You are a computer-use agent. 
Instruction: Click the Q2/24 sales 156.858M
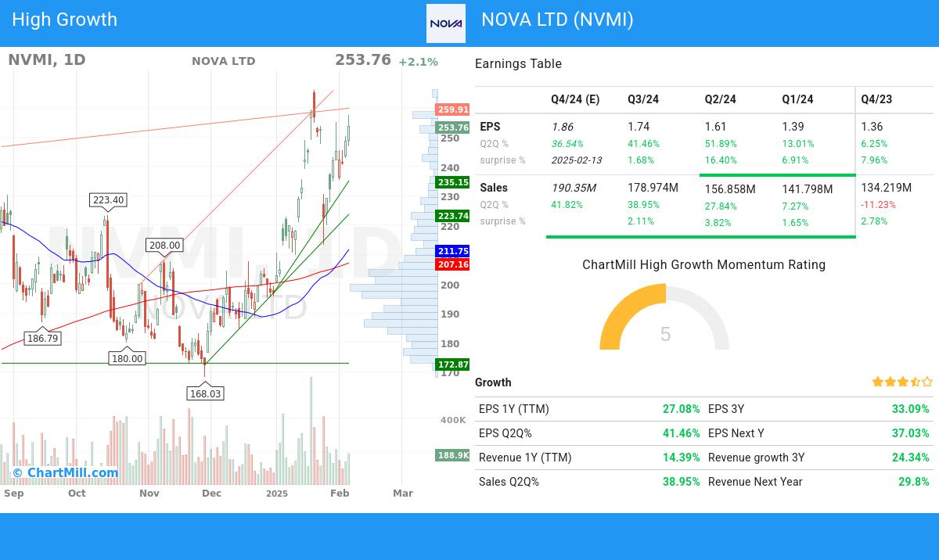pos(730,189)
